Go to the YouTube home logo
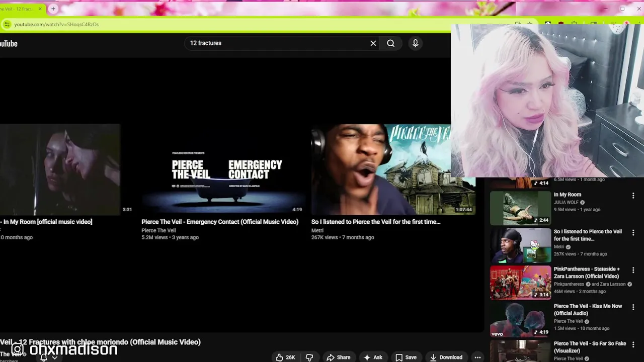The image size is (644, 362). click(9, 44)
